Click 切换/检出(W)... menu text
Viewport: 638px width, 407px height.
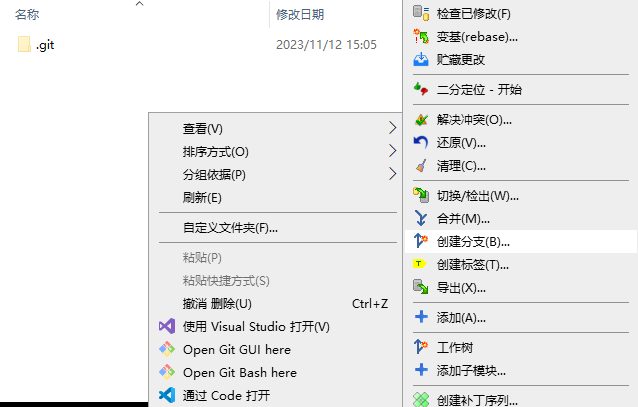(478, 196)
